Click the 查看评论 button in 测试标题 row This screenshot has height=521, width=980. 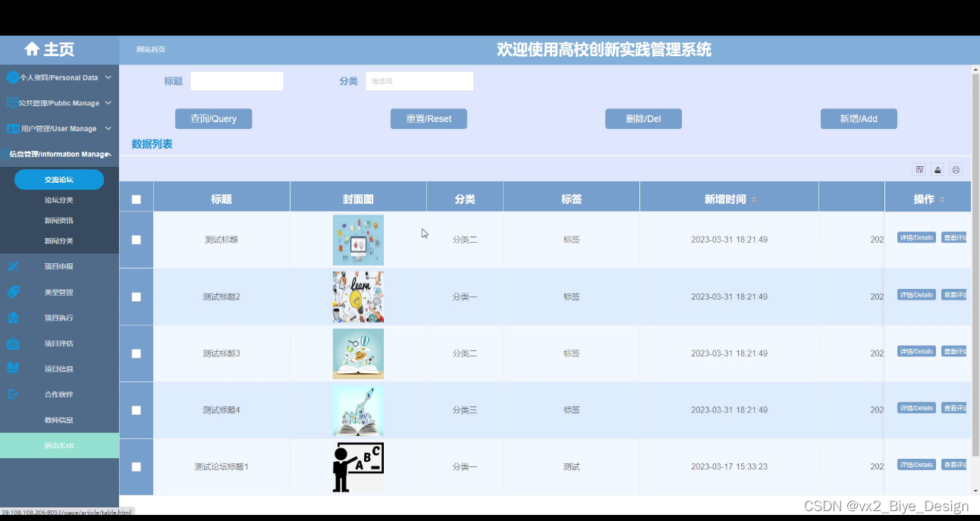(954, 237)
